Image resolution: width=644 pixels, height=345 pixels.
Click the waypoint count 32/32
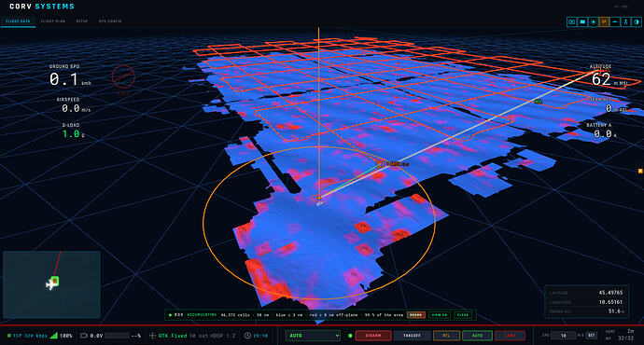point(626,338)
